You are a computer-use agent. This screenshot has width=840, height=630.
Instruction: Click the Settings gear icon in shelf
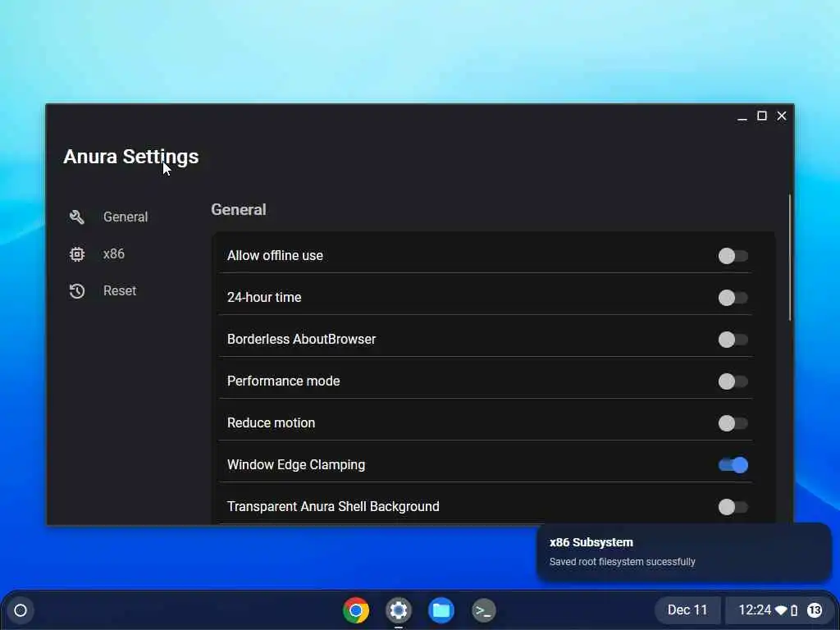(399, 610)
